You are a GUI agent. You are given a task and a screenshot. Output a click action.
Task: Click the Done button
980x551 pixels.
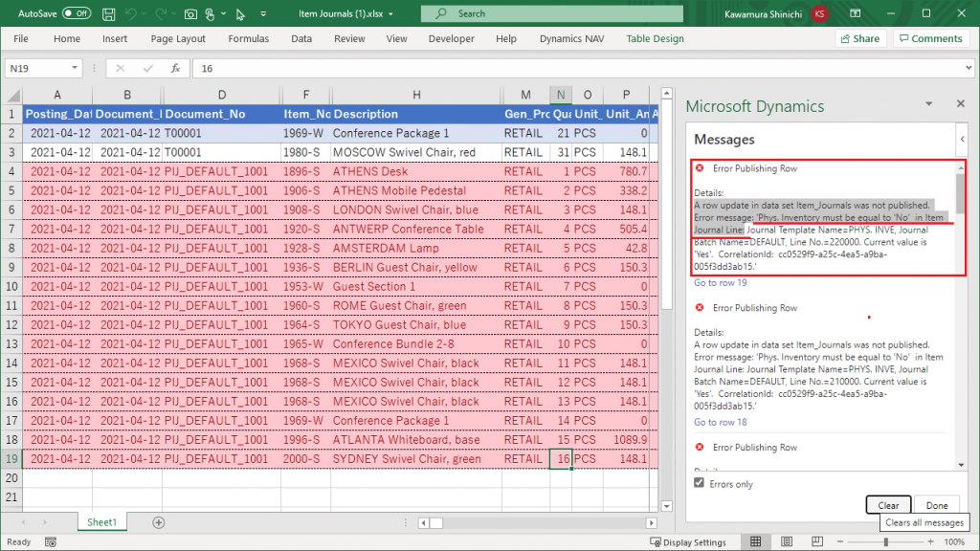click(x=936, y=505)
